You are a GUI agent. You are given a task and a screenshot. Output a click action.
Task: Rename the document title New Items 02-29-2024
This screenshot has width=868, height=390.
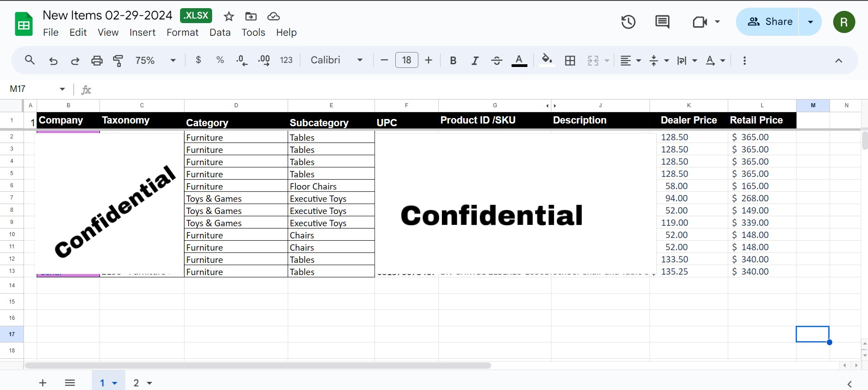[x=107, y=15]
